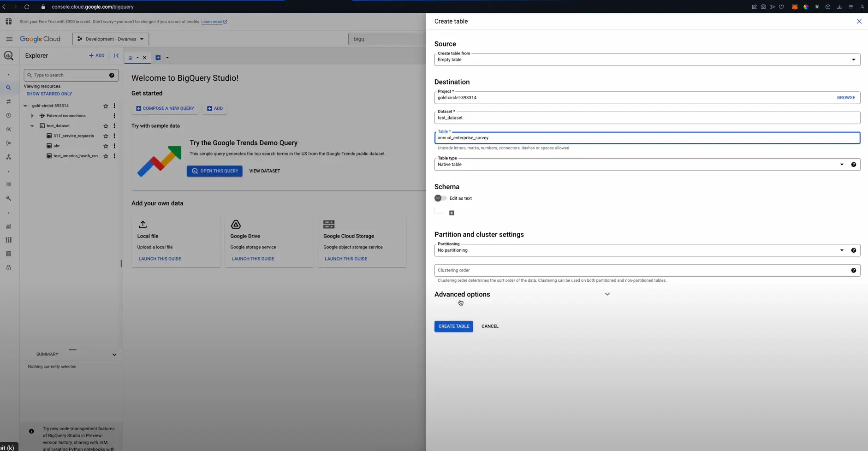Click the browser downloads icon
This screenshot has width=868, height=451.
point(839,7)
